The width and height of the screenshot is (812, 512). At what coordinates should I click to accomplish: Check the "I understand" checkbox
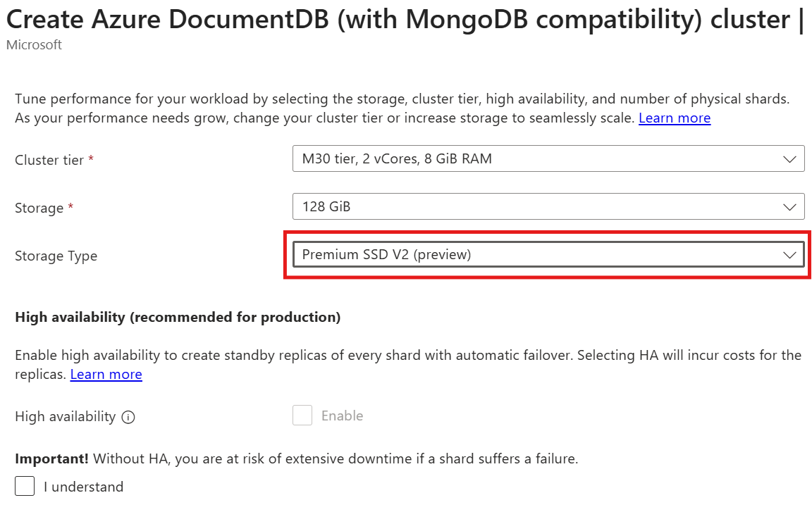pyautogui.click(x=25, y=485)
